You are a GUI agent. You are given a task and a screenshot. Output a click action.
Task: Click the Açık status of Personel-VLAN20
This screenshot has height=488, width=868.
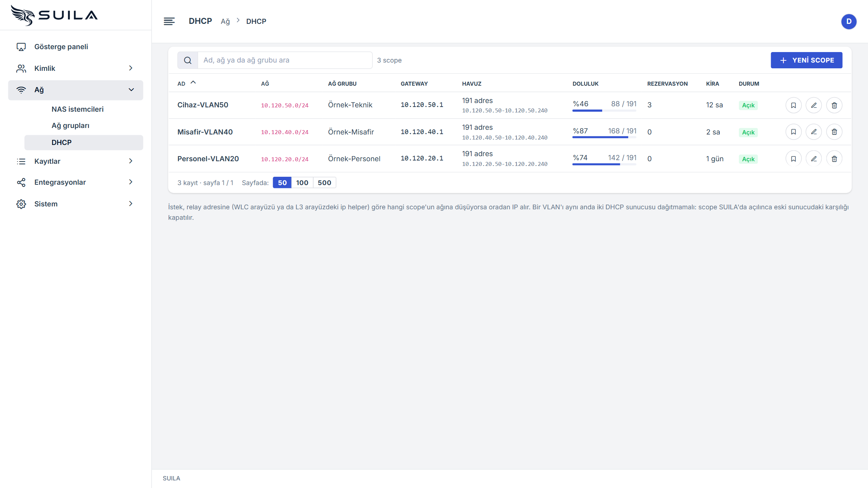(748, 159)
